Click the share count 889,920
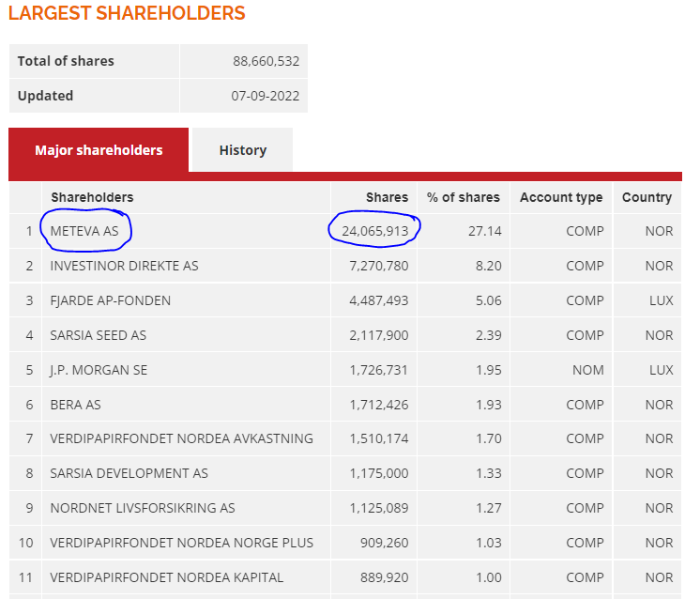The height and width of the screenshot is (599, 700). [385, 577]
